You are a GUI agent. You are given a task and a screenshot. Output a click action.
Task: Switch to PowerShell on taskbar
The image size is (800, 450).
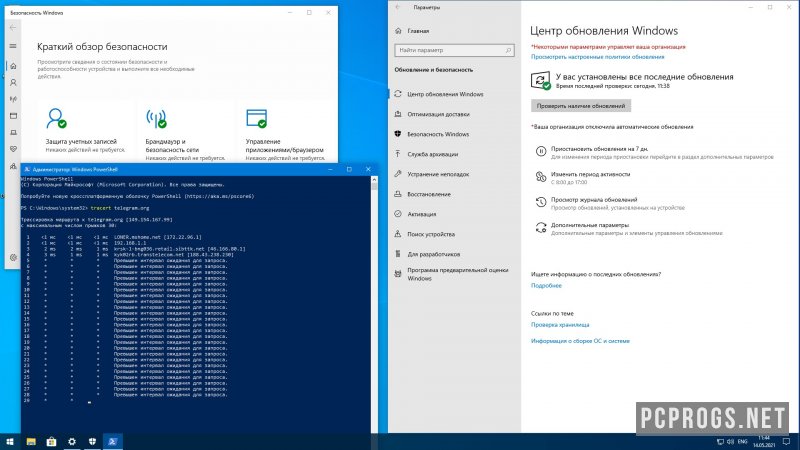[113, 442]
